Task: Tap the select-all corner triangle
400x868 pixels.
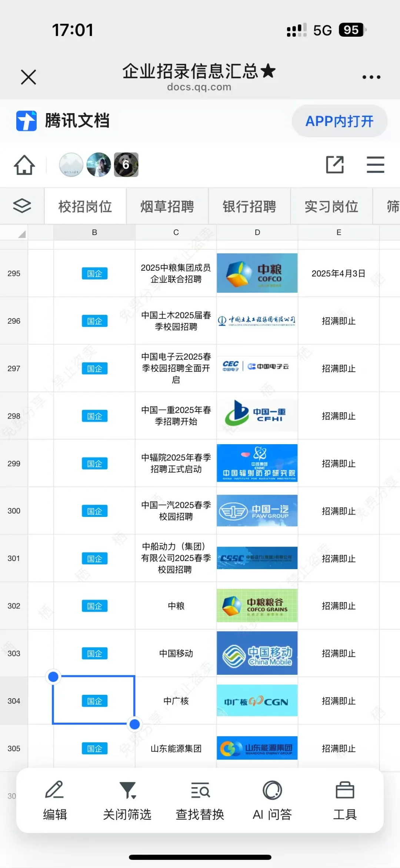Action: pyautogui.click(x=22, y=234)
